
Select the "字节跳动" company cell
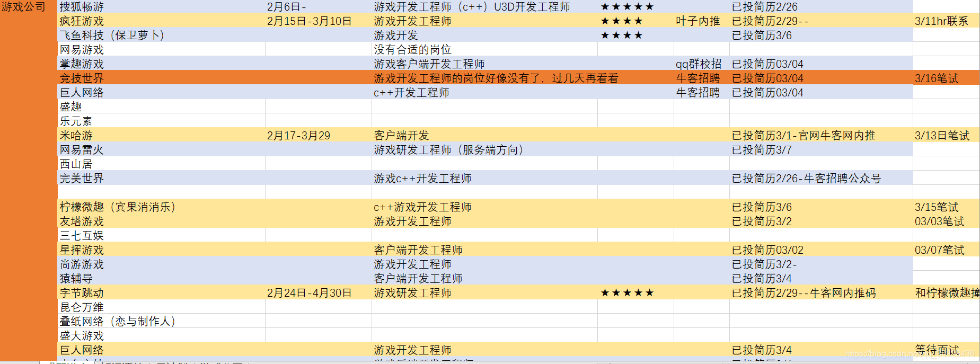coord(162,292)
